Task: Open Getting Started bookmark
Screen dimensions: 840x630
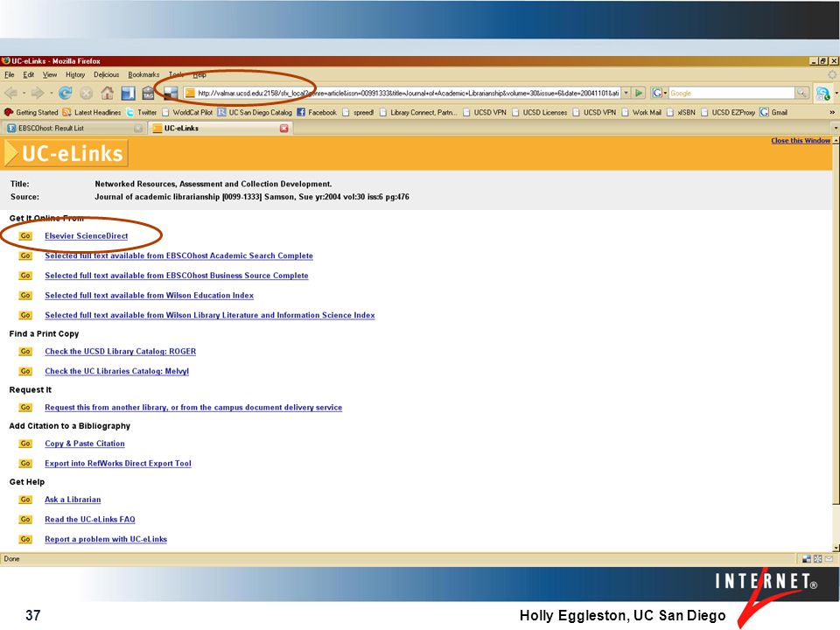Action: (x=31, y=113)
